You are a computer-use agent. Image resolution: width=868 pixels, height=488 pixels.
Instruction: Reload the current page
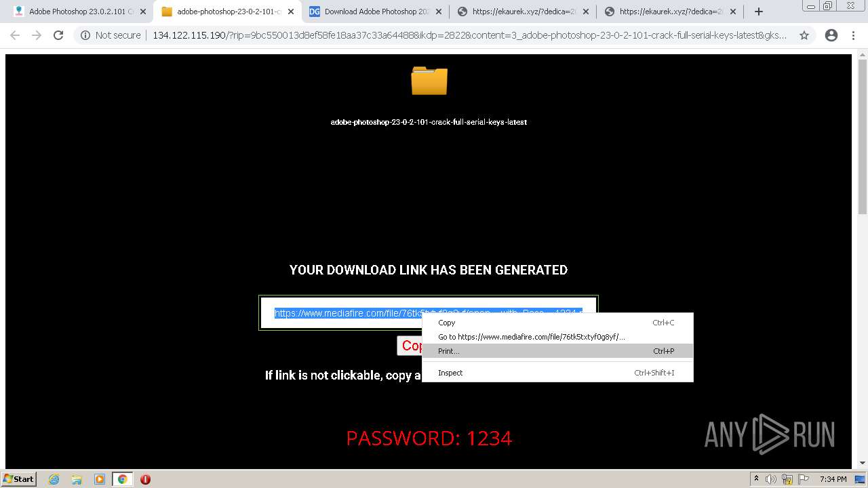(58, 35)
